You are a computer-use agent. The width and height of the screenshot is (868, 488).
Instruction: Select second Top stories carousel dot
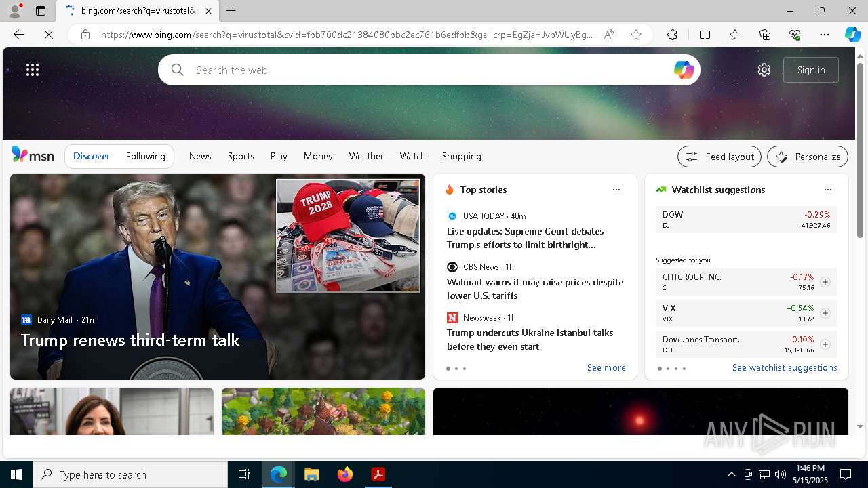click(x=456, y=369)
